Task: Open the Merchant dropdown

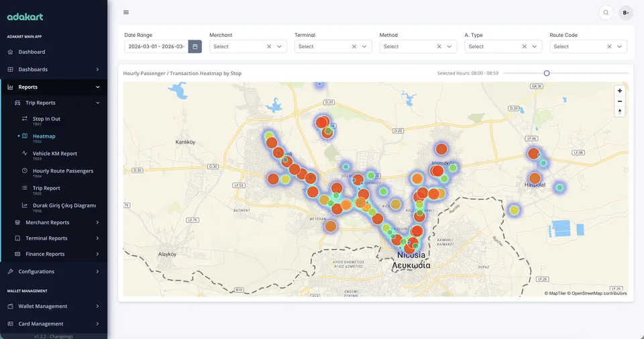Action: (x=279, y=46)
